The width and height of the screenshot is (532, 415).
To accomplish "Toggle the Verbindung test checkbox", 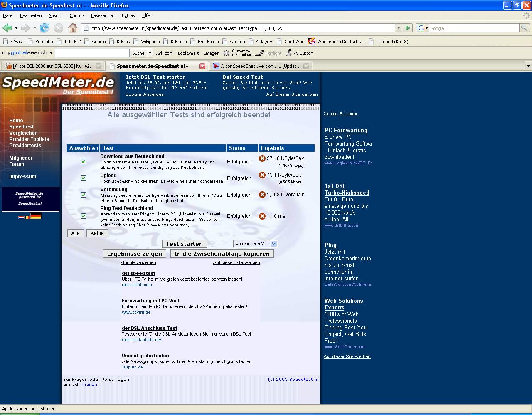I will [x=83, y=195].
